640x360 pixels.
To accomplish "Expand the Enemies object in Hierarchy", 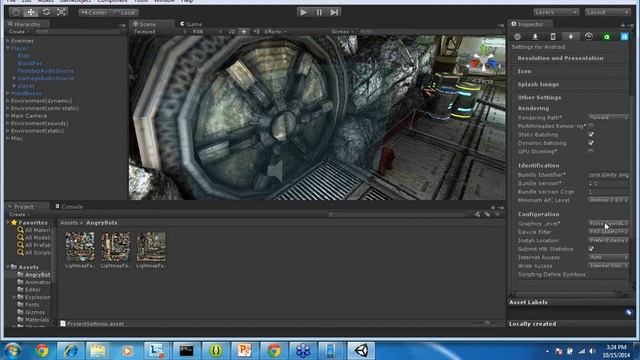I will [8, 41].
